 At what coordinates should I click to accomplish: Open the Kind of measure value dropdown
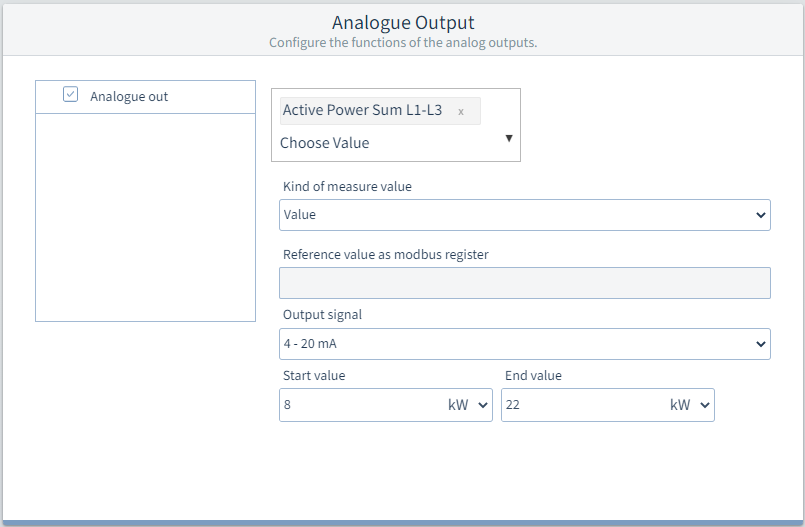tap(525, 215)
